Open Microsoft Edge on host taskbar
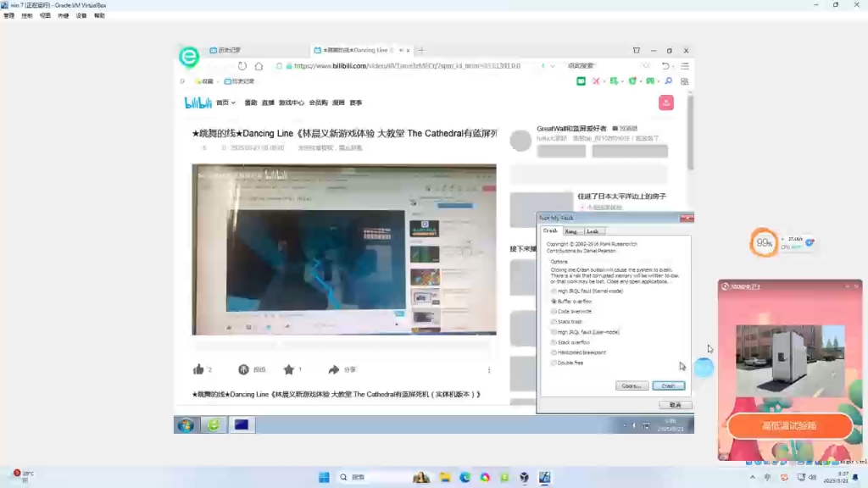The image size is (868, 488). pyautogui.click(x=465, y=477)
